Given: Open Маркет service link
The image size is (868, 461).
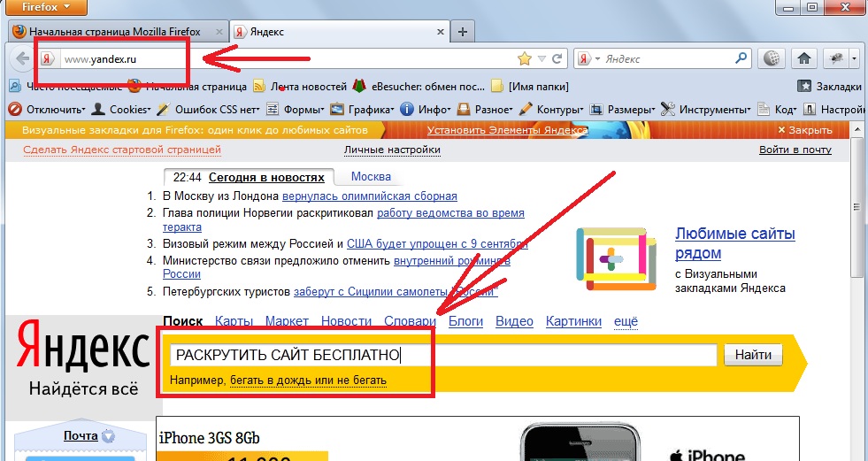Looking at the screenshot, I should [287, 321].
